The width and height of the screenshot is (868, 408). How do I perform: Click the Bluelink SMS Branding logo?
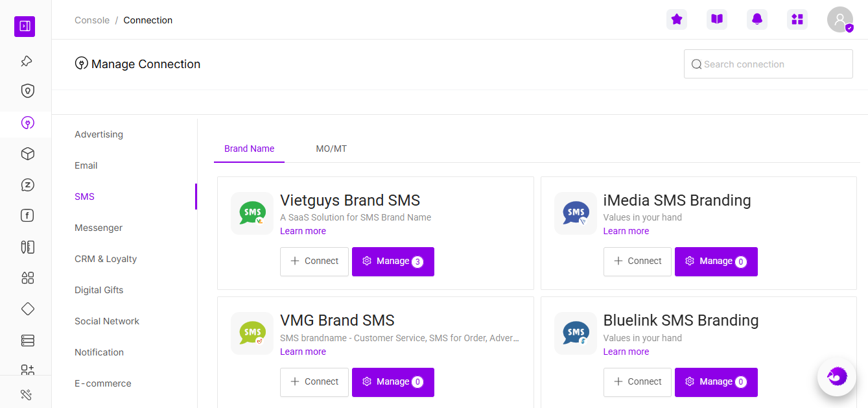[x=576, y=333]
